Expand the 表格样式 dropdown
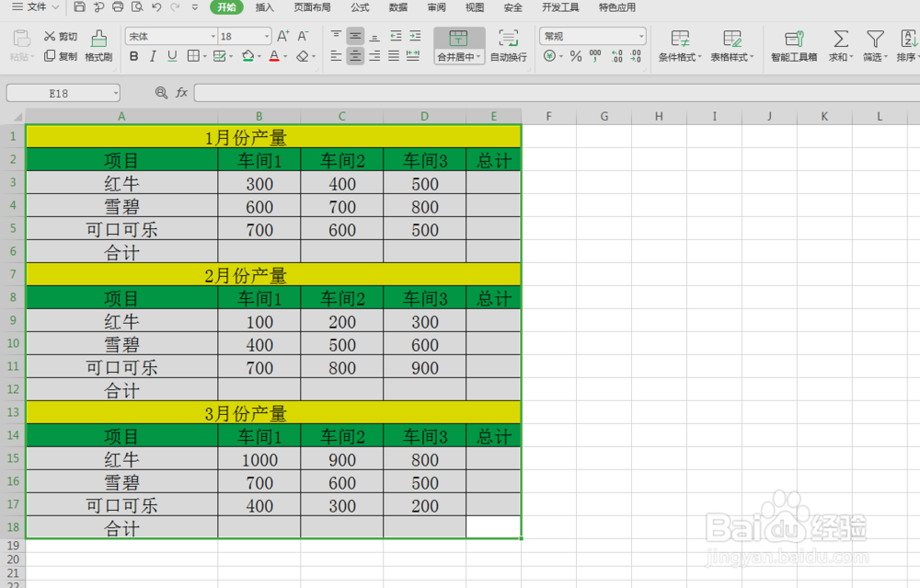Screen dimensions: 920x588 [752, 57]
